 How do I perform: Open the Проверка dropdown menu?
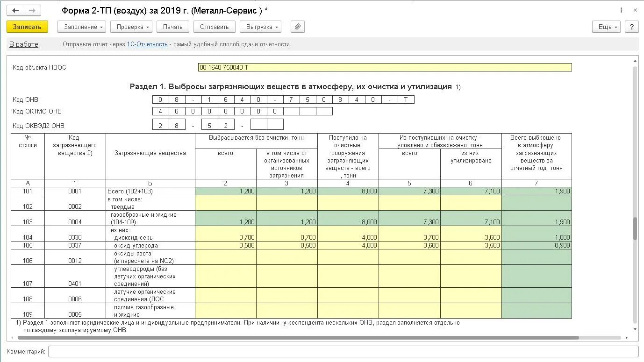tap(131, 27)
